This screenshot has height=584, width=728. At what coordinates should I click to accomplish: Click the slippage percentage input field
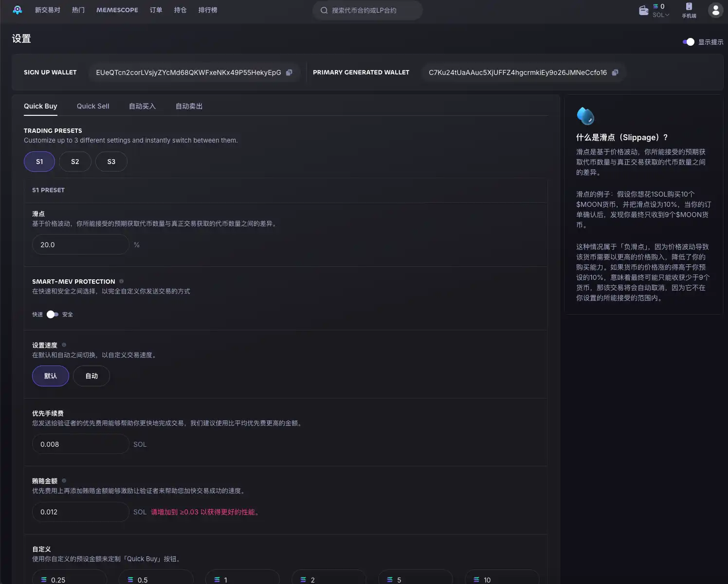[80, 244]
